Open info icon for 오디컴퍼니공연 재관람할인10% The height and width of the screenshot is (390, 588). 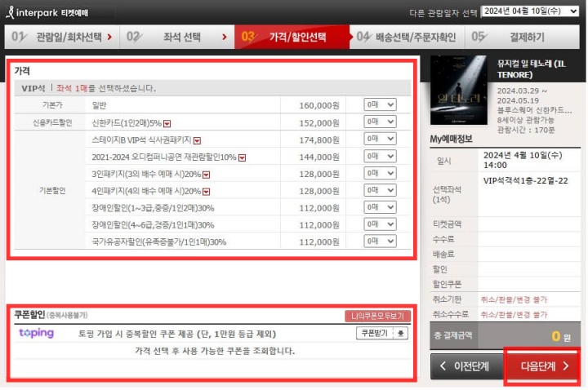coord(243,157)
